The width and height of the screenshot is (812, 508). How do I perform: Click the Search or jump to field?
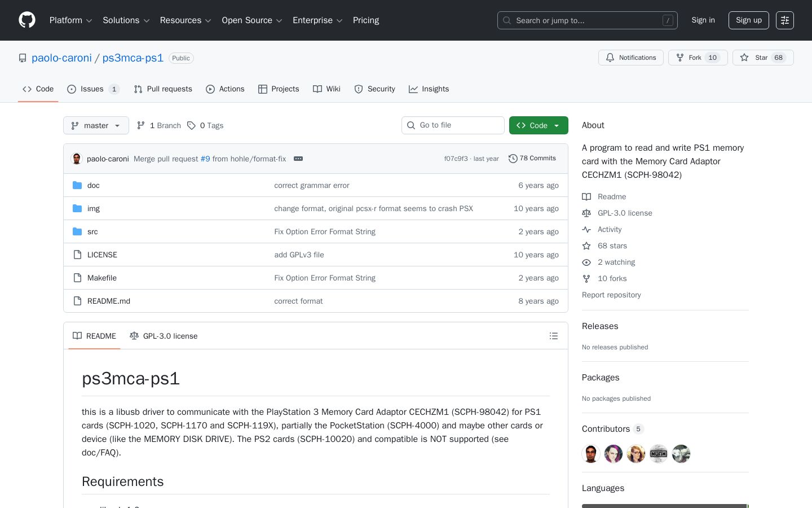click(588, 20)
